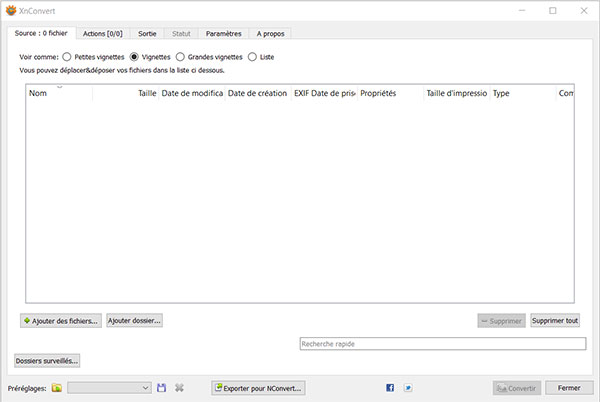
Task: Click Ajouter des fichiers button
Action: [61, 321]
